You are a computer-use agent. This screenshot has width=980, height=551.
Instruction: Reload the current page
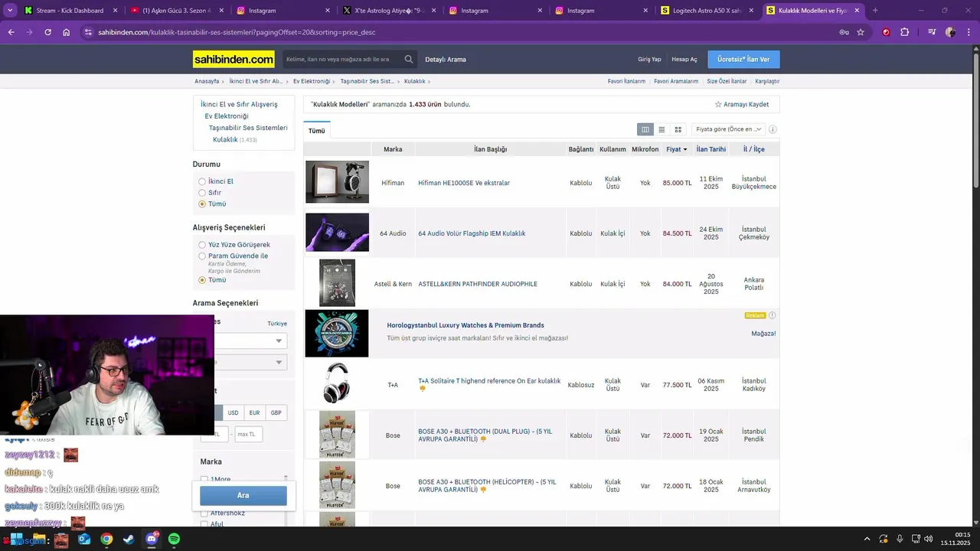pyautogui.click(x=47, y=32)
